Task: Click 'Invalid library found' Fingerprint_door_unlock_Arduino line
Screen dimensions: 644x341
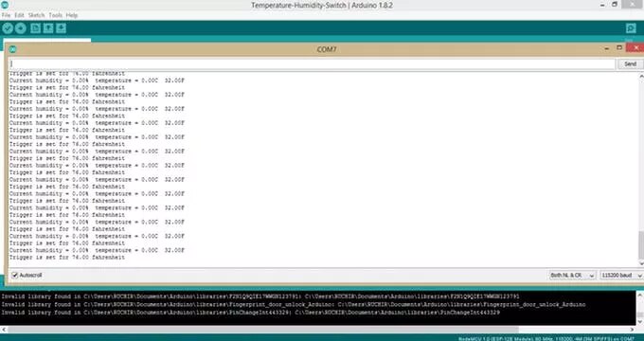Action: click(294, 304)
